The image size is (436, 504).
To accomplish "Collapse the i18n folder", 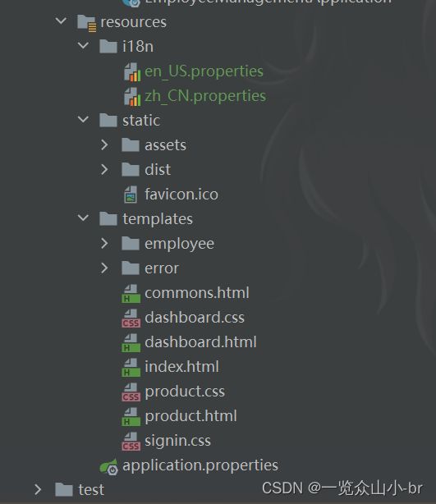I will pyautogui.click(x=83, y=46).
